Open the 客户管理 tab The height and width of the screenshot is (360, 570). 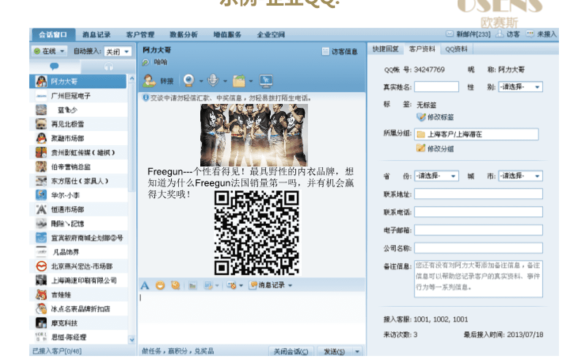click(140, 35)
